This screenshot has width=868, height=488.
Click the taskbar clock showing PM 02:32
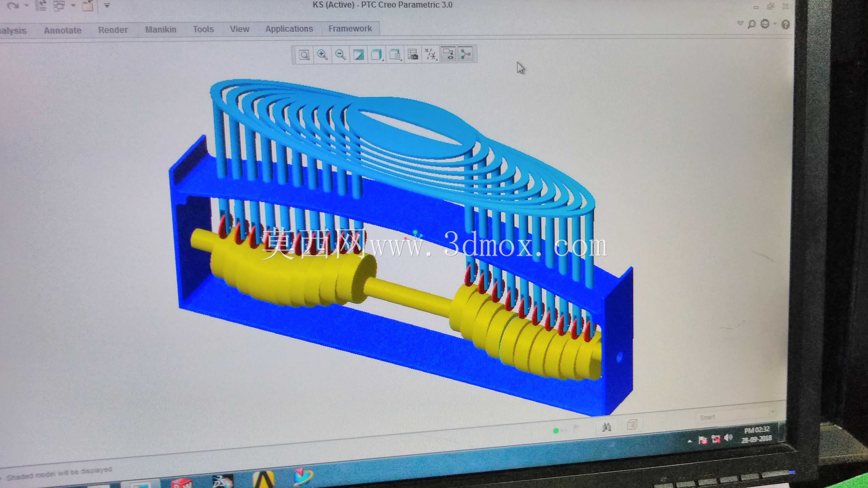757,434
